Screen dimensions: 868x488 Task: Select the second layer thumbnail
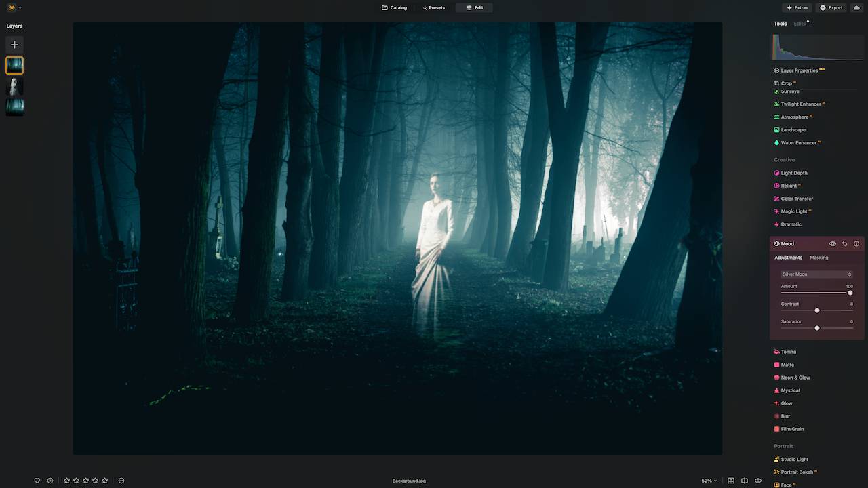[x=14, y=86]
